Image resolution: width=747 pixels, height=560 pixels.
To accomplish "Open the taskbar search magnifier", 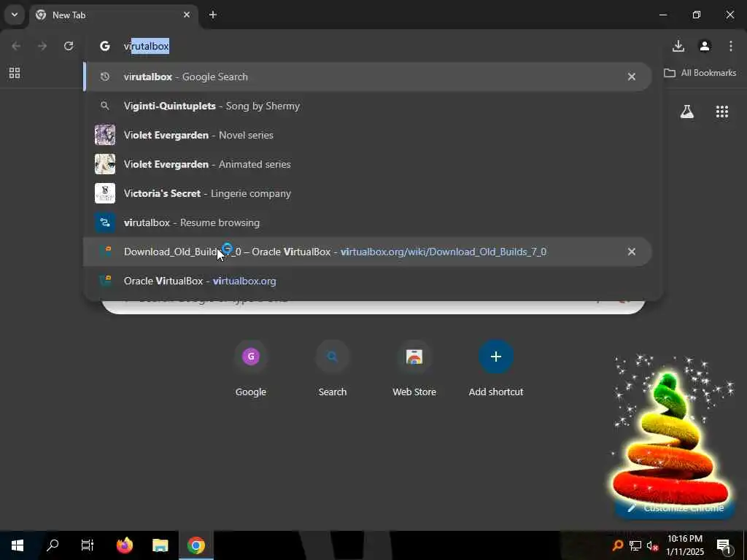I will (x=53, y=545).
